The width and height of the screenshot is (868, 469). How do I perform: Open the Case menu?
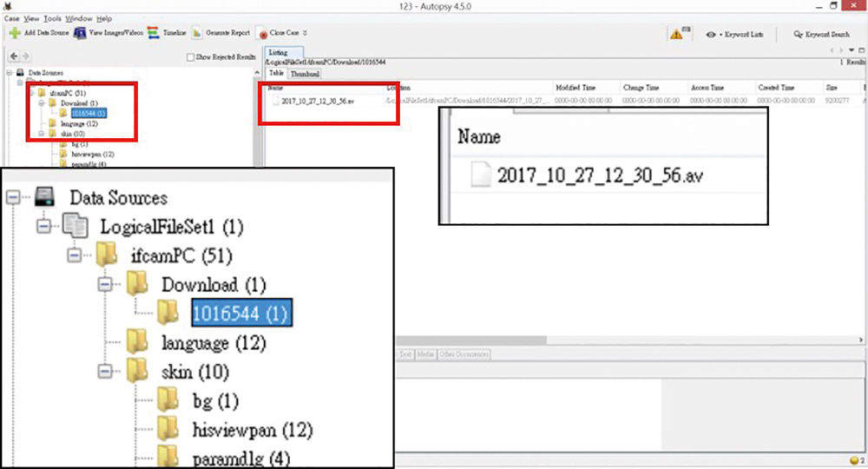click(11, 18)
